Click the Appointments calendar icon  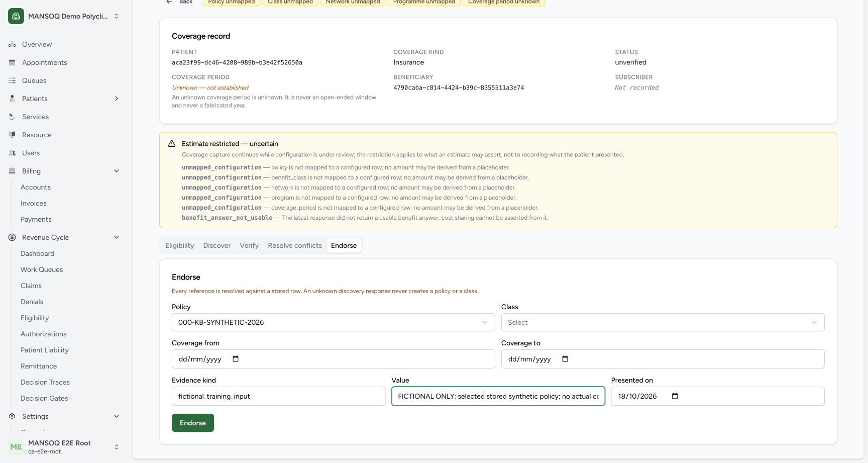coord(12,62)
